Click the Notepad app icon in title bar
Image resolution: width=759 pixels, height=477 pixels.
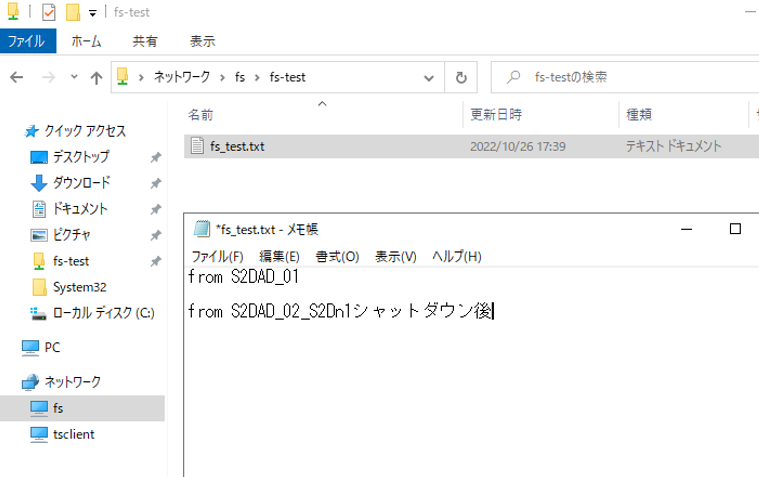pyautogui.click(x=202, y=229)
